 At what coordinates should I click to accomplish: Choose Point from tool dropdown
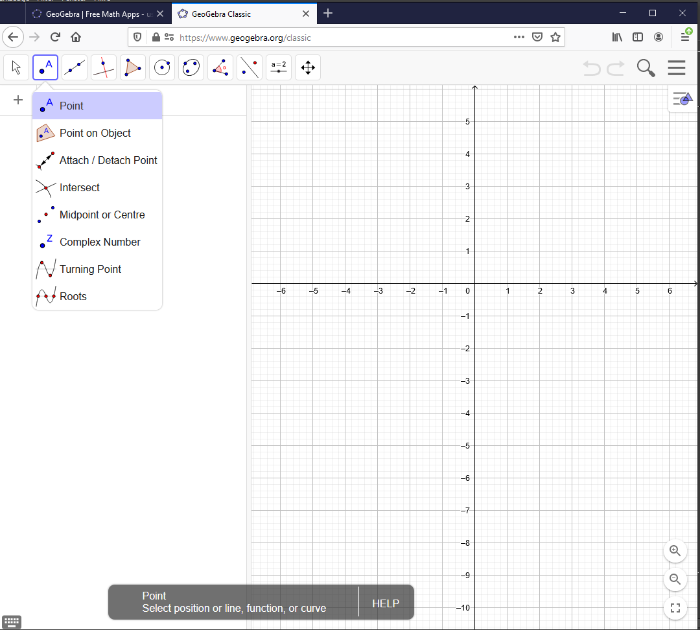(x=97, y=106)
